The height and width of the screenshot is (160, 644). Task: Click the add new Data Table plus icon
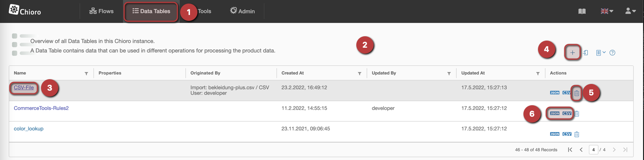pyautogui.click(x=572, y=52)
